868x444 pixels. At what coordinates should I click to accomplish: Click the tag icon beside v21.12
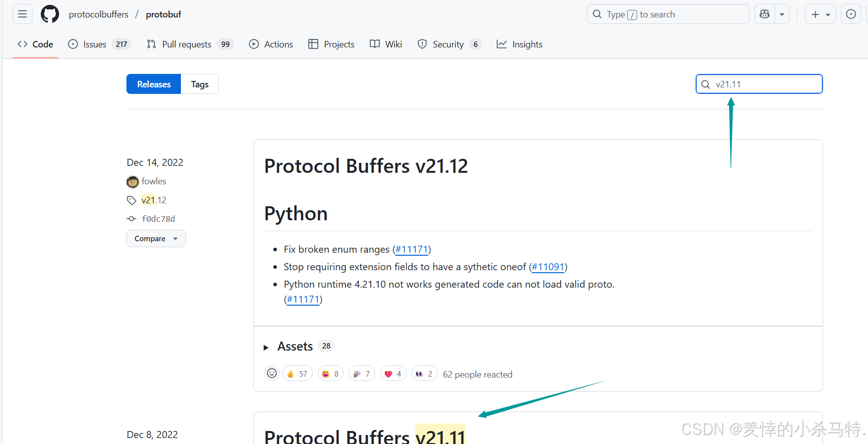(131, 200)
